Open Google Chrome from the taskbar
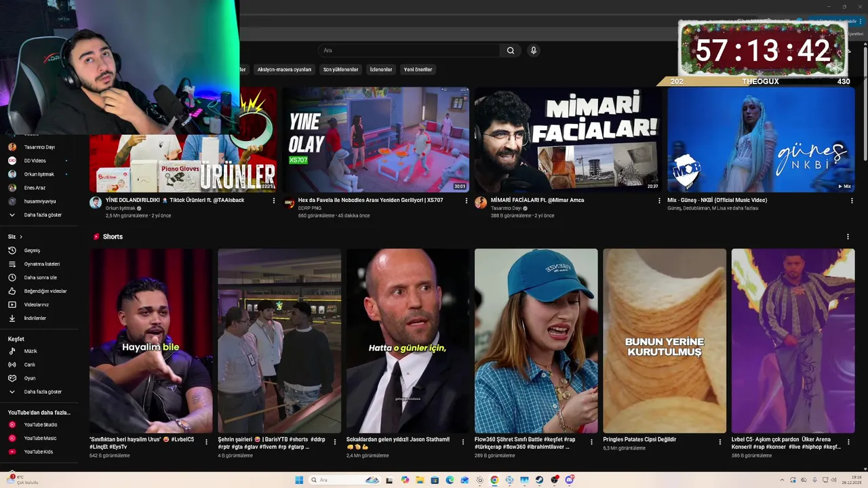This screenshot has height=488, width=868. pyautogui.click(x=494, y=480)
